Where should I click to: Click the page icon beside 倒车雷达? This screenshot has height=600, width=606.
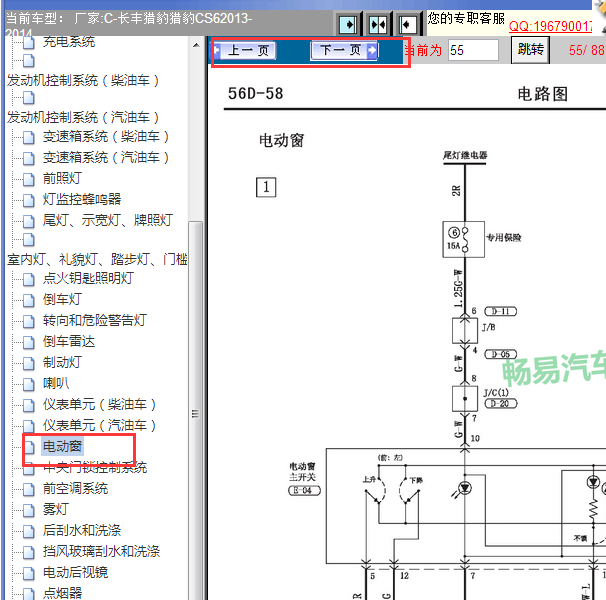pos(29,342)
